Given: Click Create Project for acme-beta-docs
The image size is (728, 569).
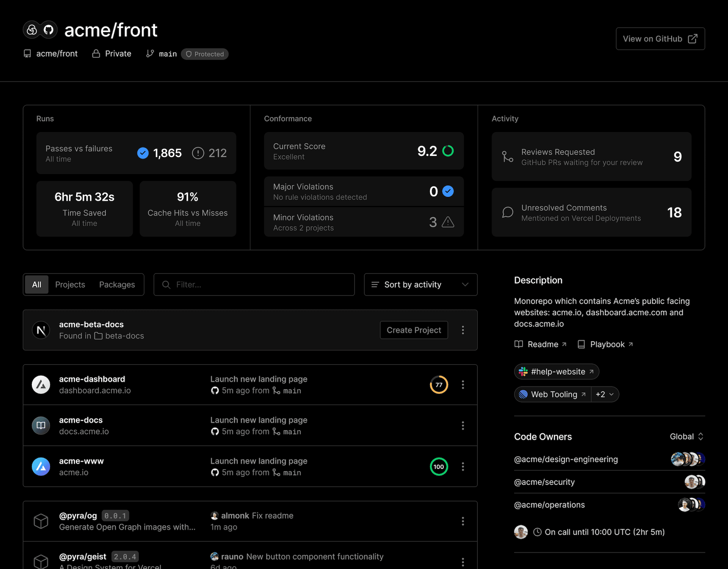Looking at the screenshot, I should coord(414,330).
